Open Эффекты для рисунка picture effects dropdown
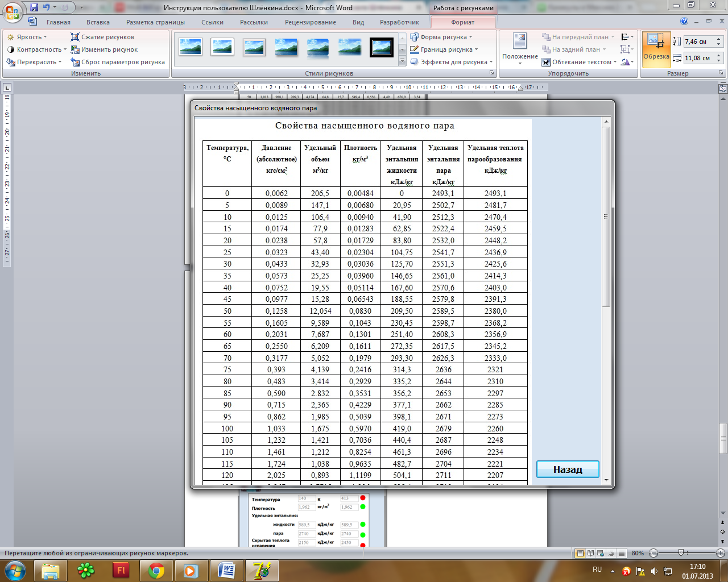The image size is (728, 582). [x=451, y=62]
